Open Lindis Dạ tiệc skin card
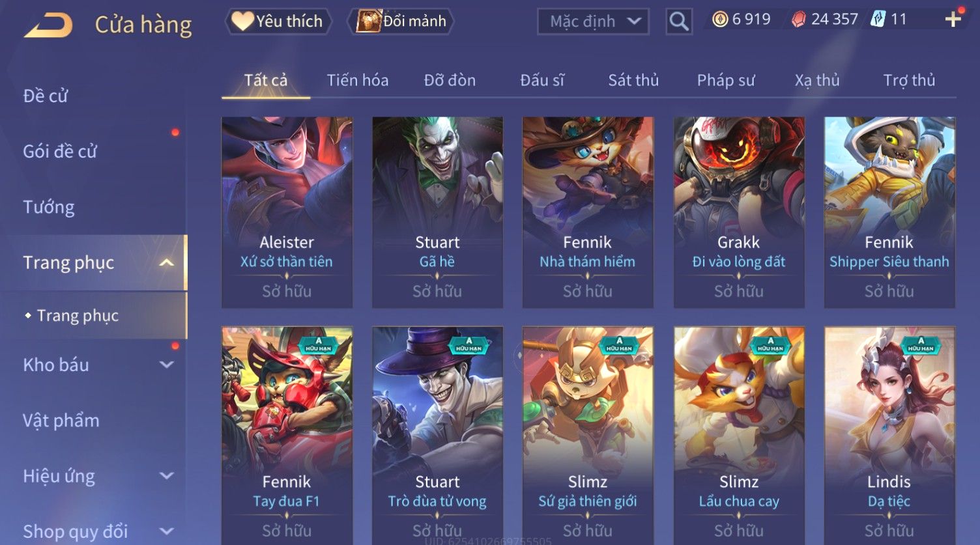This screenshot has height=545, width=980. (x=889, y=436)
